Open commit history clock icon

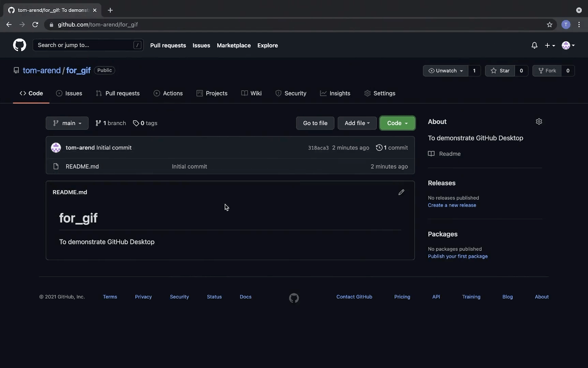click(x=379, y=148)
